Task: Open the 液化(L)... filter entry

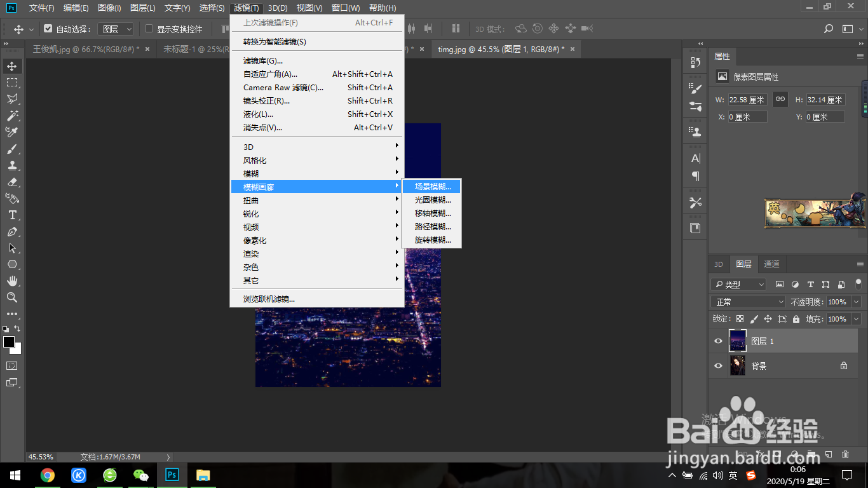Action: pos(317,114)
